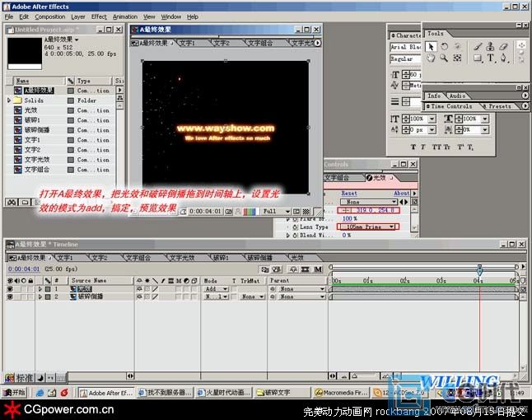532x420 pixels.
Task: Open the TrkMat None dropdown for layer 2
Action: click(x=253, y=296)
